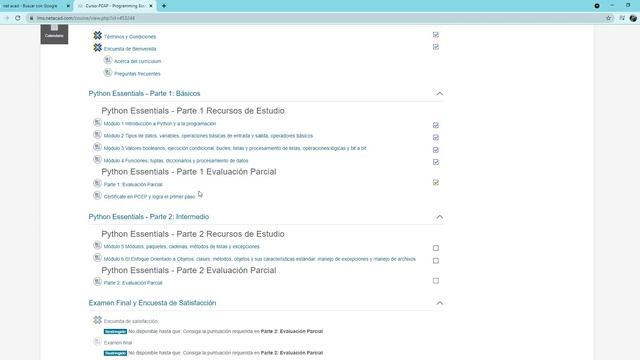Open the Calendario sidebar button
This screenshot has width=640, height=360.
pyautogui.click(x=54, y=34)
